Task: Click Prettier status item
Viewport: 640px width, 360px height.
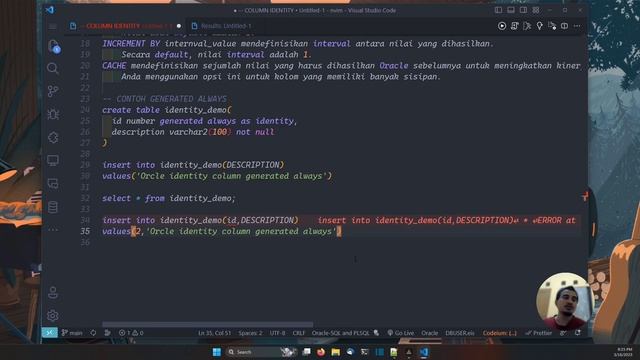Action: pos(538,333)
